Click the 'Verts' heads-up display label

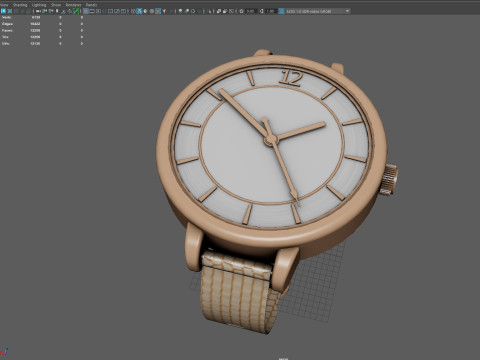[7, 17]
